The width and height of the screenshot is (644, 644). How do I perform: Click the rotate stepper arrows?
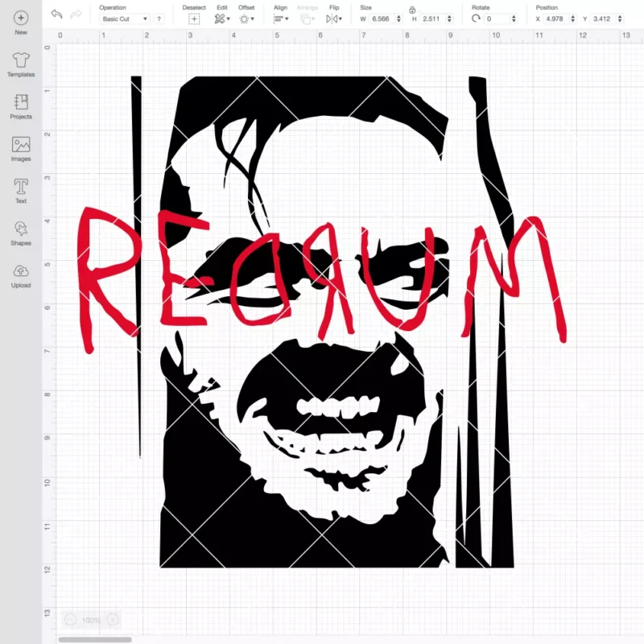pos(514,19)
